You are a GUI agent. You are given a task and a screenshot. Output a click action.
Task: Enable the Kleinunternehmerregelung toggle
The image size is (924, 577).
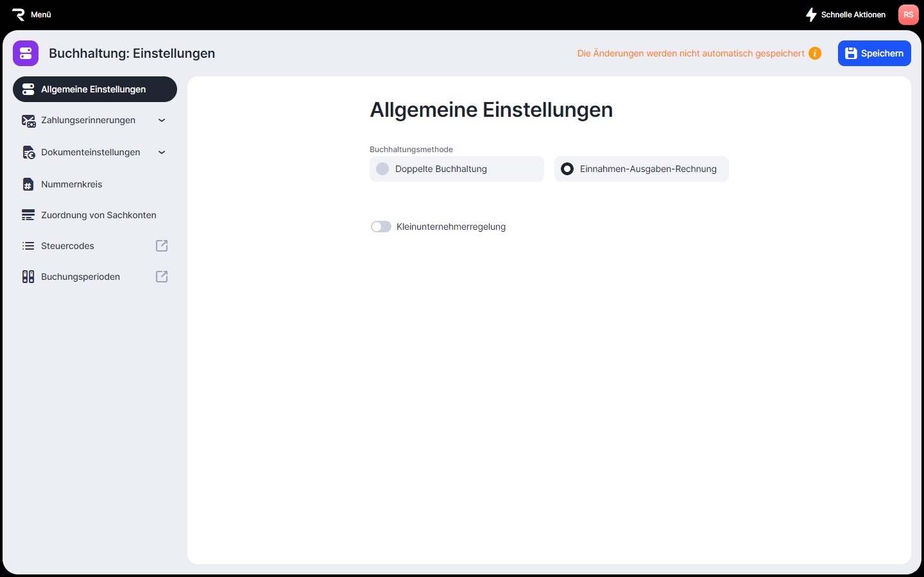[381, 227]
